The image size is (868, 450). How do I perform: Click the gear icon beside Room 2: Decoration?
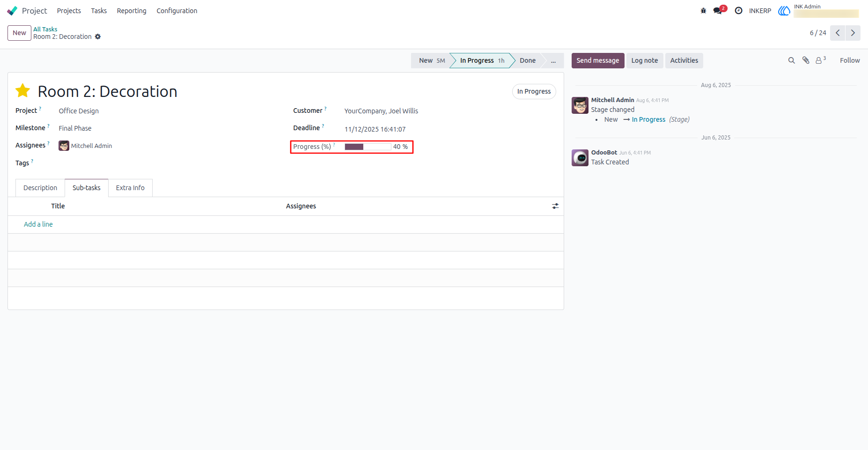click(x=98, y=37)
